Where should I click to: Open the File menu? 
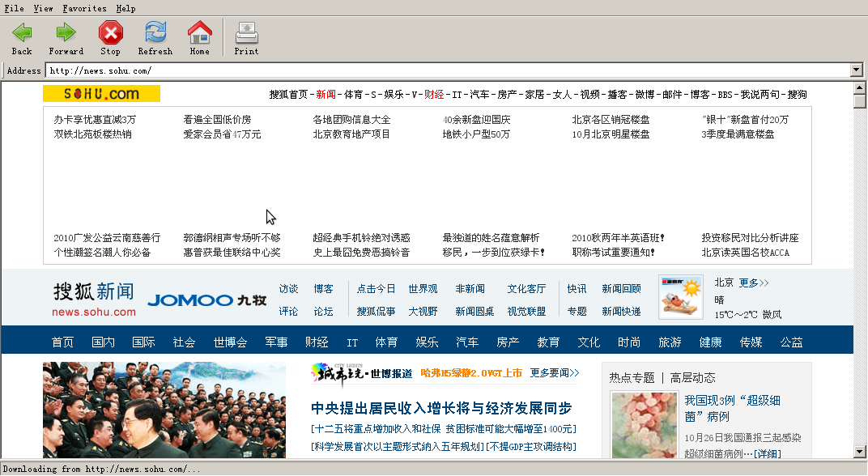[x=15, y=8]
